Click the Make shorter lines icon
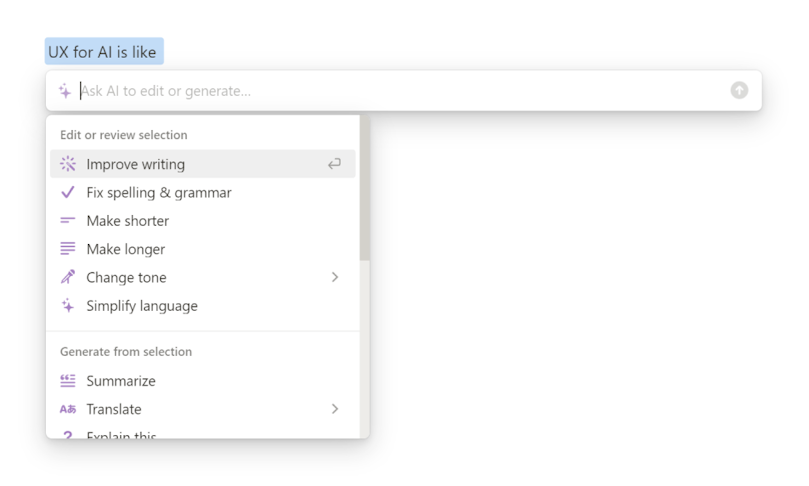Image resolution: width=809 pixels, height=486 pixels. coord(68,221)
